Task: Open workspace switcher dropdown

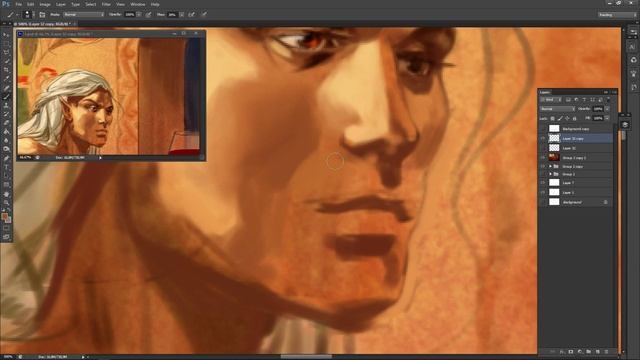Action: click(617, 15)
